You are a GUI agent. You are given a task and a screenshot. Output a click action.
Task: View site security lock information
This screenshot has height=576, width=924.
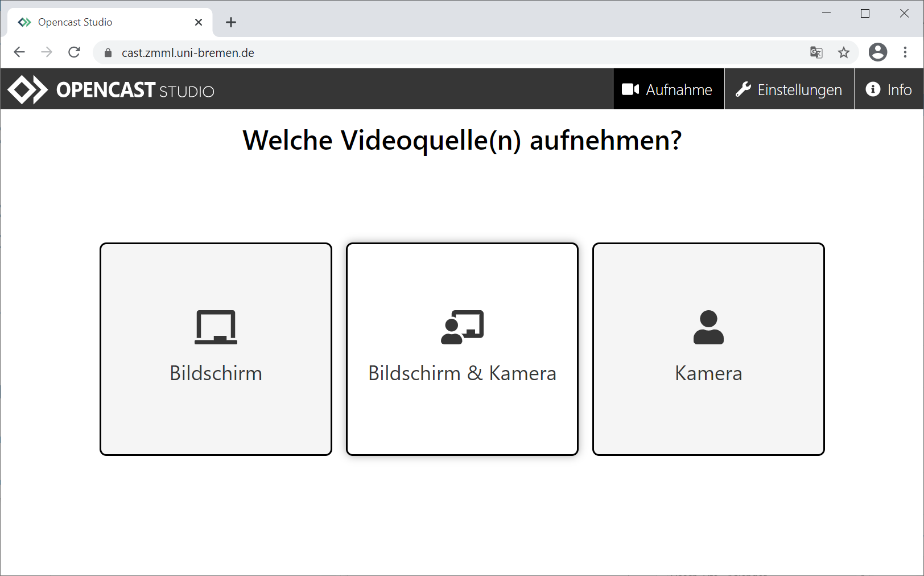[x=108, y=53]
